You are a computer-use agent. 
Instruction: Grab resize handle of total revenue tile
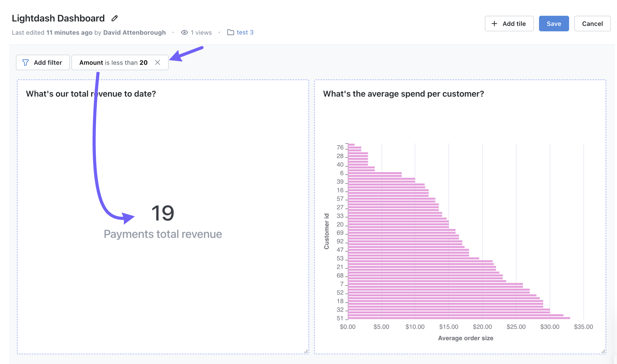[x=306, y=351]
